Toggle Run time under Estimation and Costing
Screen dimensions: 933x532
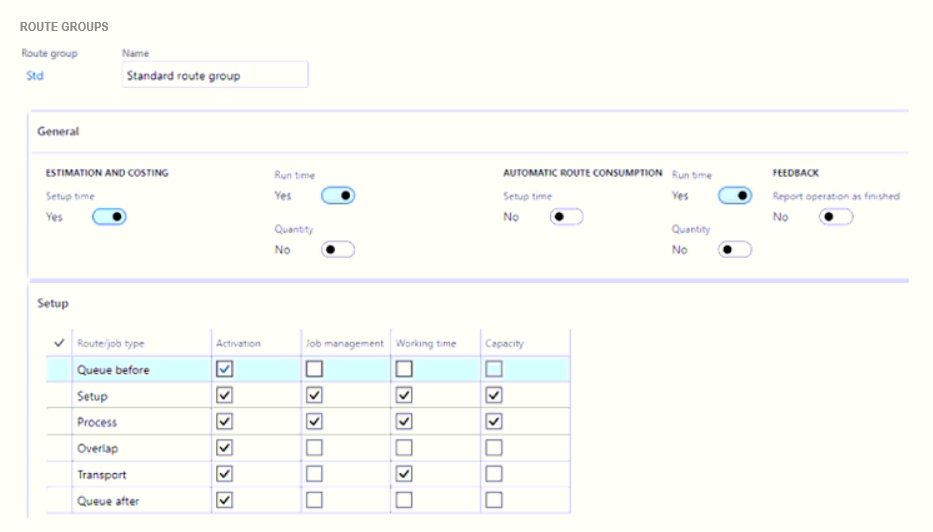click(337, 196)
